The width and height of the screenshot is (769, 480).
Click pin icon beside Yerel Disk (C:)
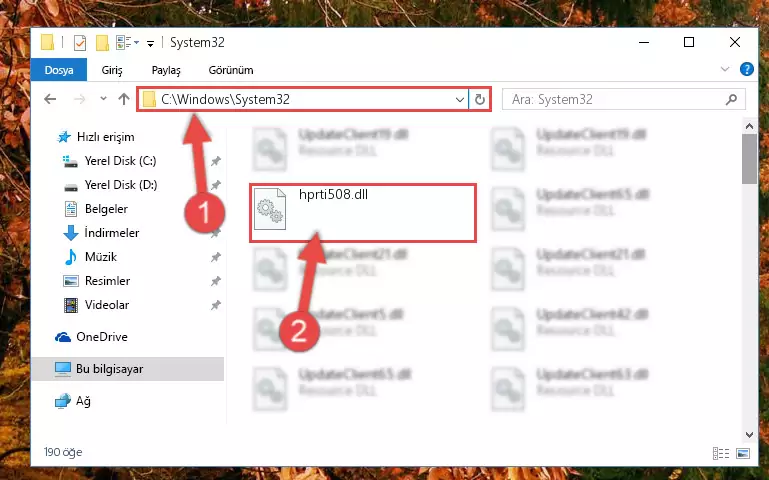[x=215, y=161]
